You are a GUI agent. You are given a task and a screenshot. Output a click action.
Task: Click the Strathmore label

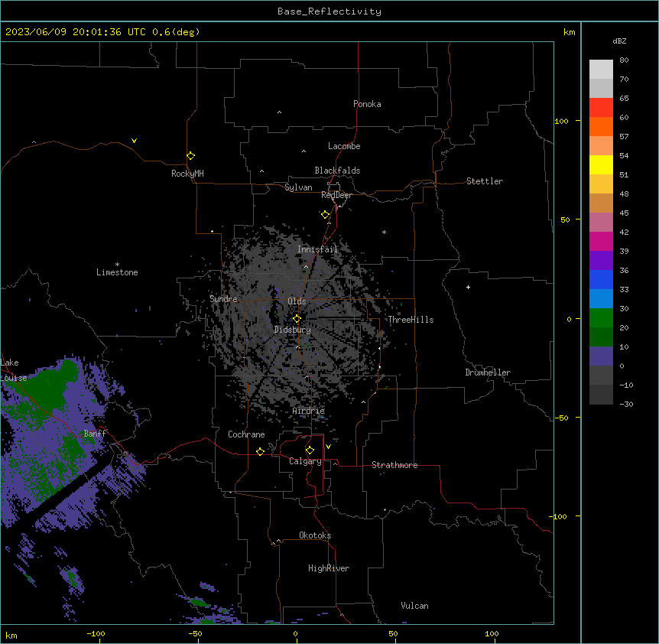(394, 465)
